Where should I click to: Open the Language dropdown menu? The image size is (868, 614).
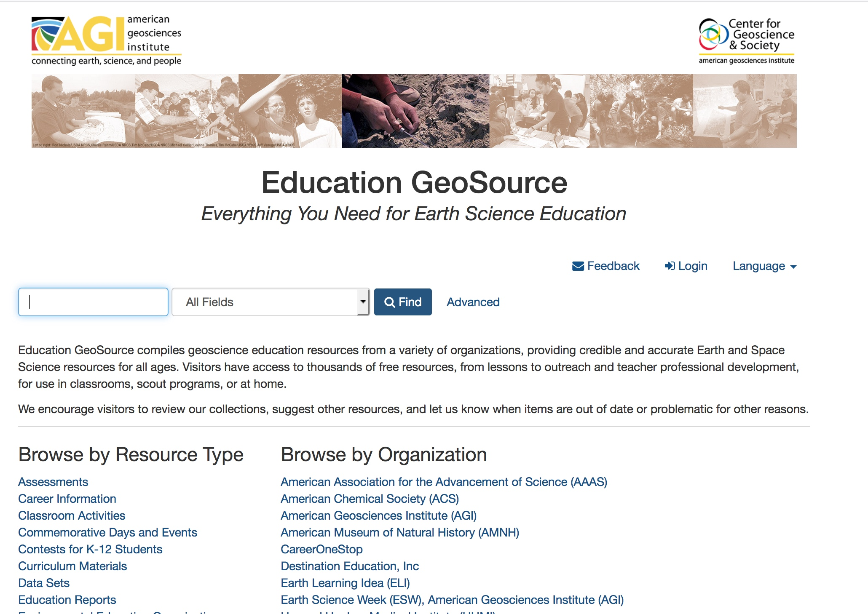[764, 266]
